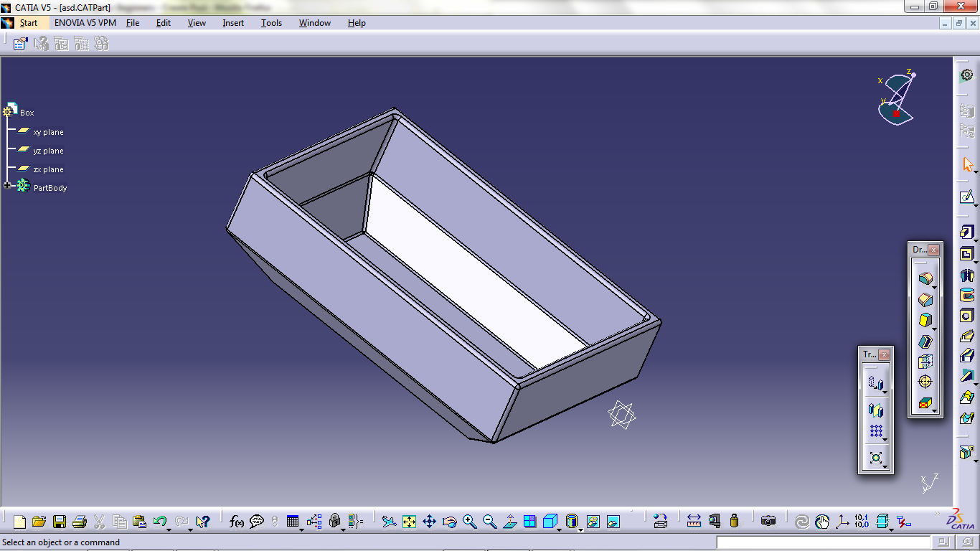This screenshot has width=980, height=551.
Task: Expand the PartBody node in the tree
Action: point(6,186)
